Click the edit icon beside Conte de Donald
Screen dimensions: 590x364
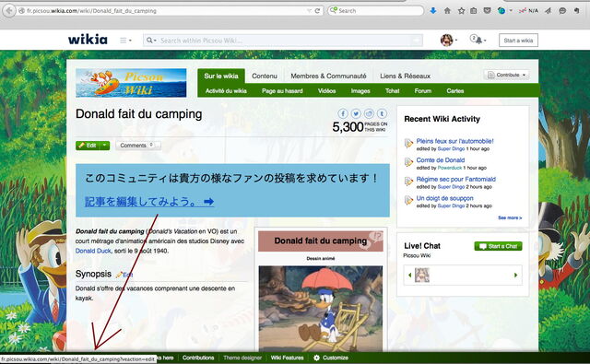(408, 162)
